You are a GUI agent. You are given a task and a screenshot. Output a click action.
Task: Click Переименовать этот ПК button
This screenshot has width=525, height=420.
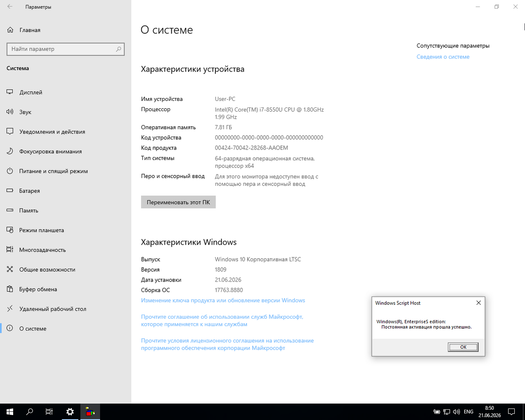pos(178,202)
